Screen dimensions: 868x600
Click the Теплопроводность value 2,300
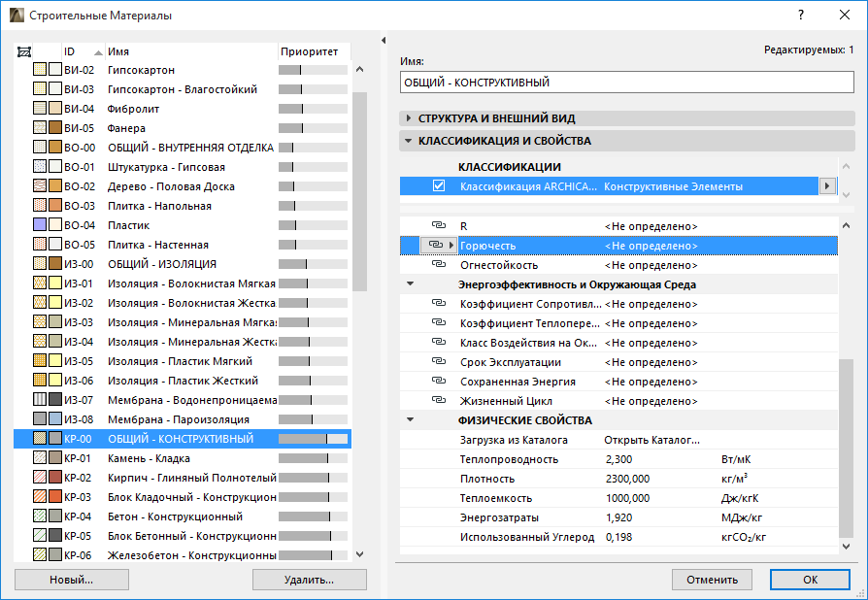click(618, 459)
